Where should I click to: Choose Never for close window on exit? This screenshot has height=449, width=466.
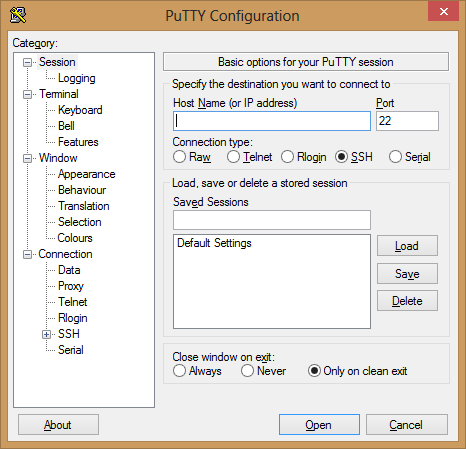pos(247,371)
